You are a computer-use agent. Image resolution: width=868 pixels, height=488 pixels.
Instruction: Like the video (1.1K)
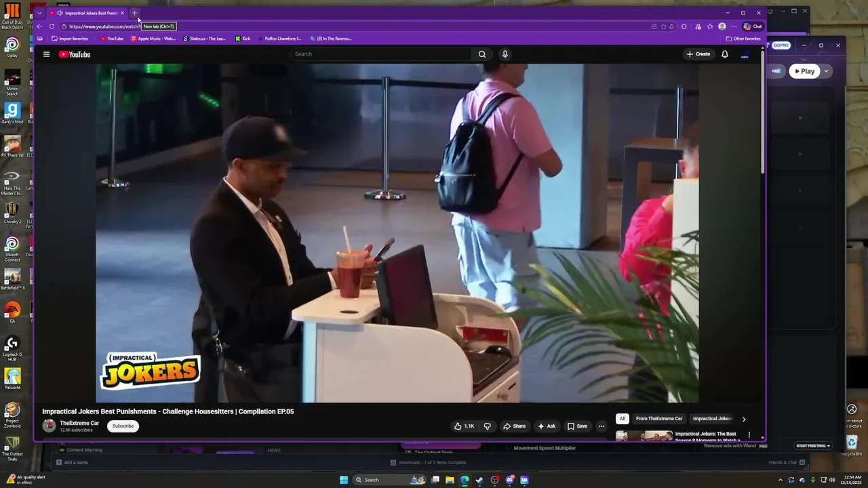coord(465,426)
